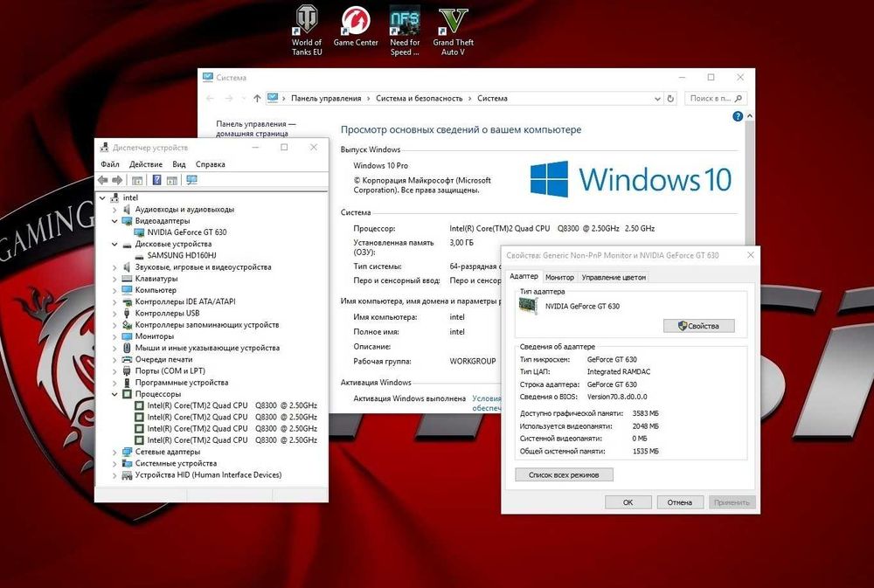Switch to Монитор tab in properties dialog
The image size is (874, 588).
pyautogui.click(x=559, y=277)
